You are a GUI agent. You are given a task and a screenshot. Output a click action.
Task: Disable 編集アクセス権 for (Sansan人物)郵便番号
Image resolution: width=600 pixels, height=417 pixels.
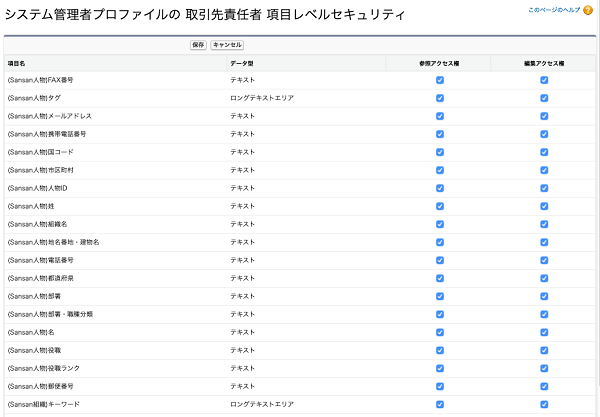pyautogui.click(x=544, y=386)
